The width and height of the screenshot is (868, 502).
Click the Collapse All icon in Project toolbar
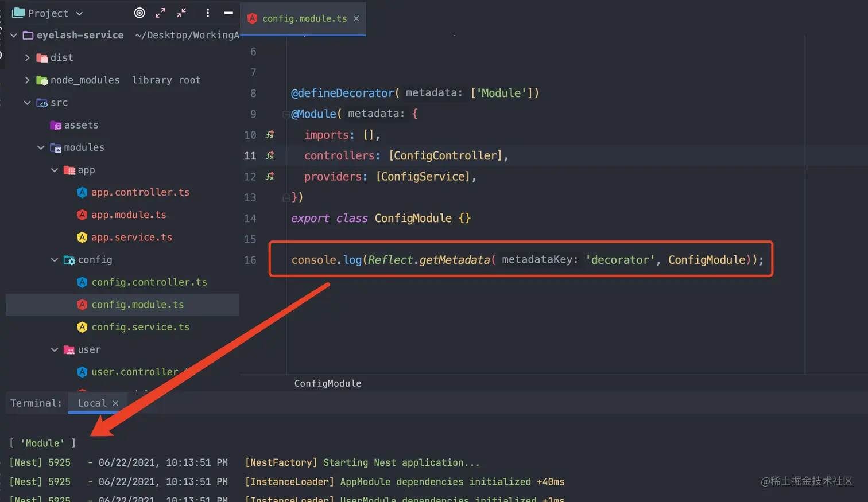click(x=181, y=13)
